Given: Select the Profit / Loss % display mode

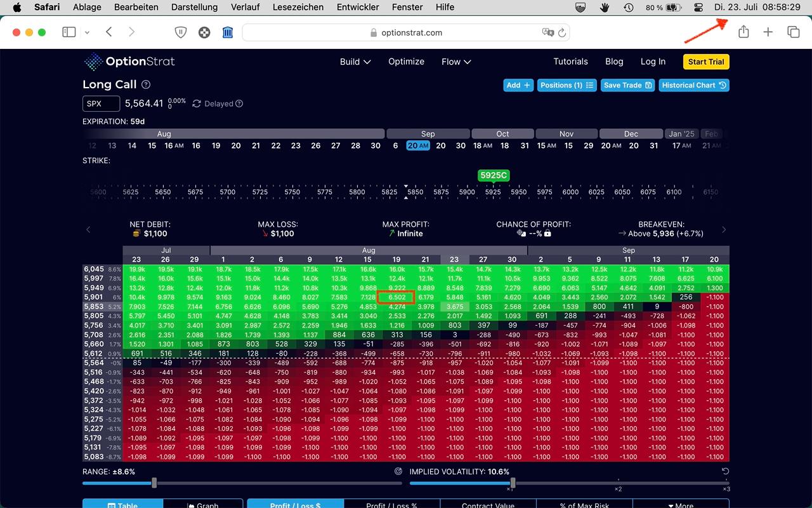Looking at the screenshot, I should click(x=391, y=505).
